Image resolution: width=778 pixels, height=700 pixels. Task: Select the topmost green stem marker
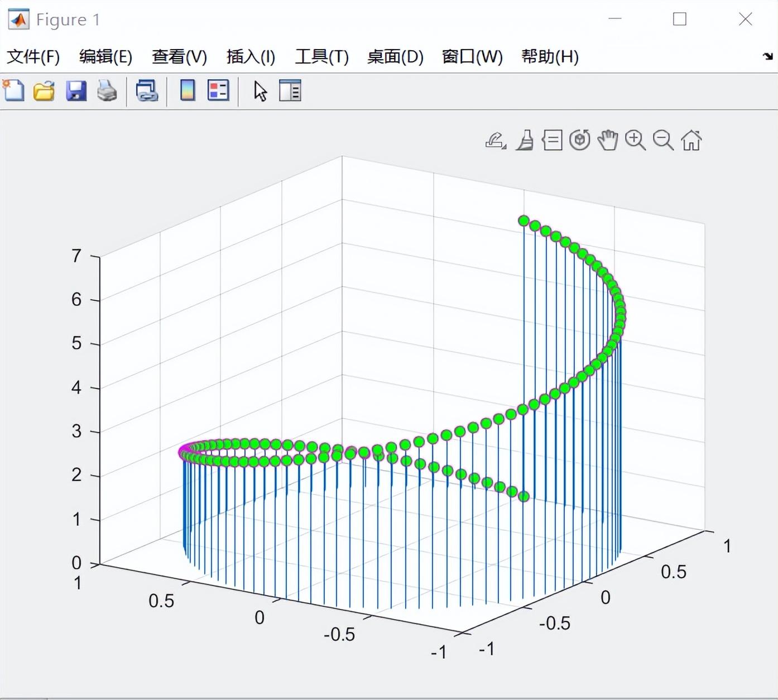click(x=524, y=220)
